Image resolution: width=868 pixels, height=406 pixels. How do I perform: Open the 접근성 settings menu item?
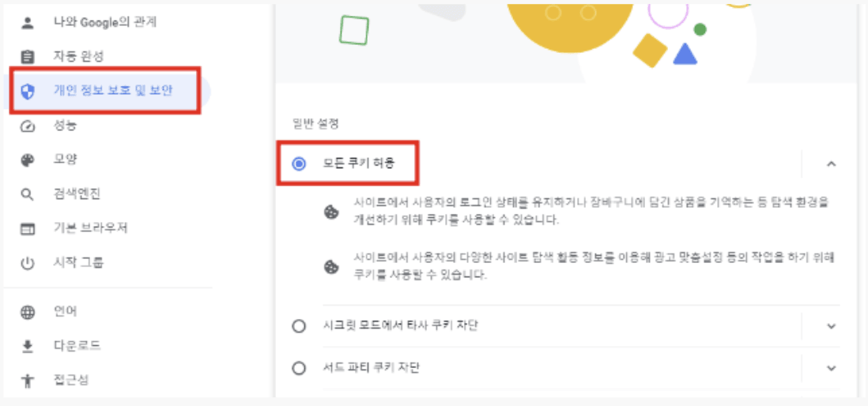click(71, 381)
